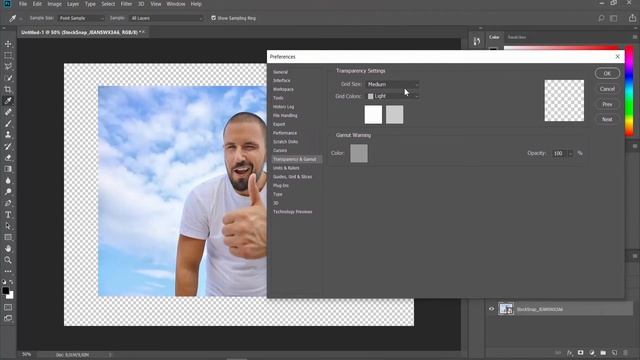Open the Sample Size dropdown
The height and width of the screenshot is (360, 640).
pos(81,18)
